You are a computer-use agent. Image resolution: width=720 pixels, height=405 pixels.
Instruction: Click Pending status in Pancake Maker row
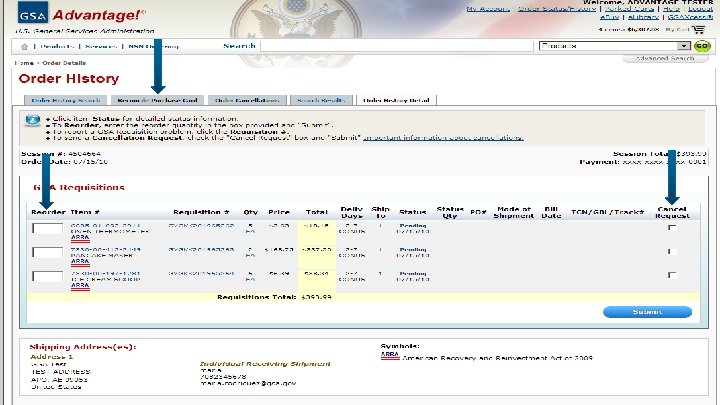point(413,249)
